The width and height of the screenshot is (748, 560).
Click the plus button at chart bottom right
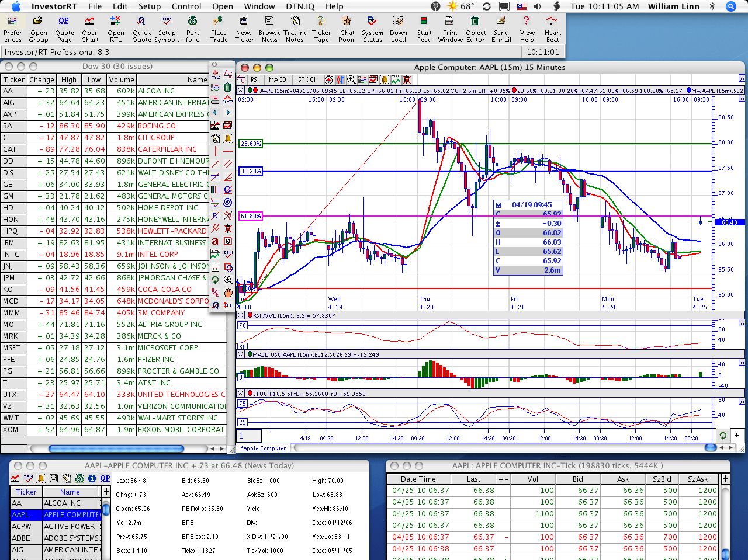click(x=737, y=435)
